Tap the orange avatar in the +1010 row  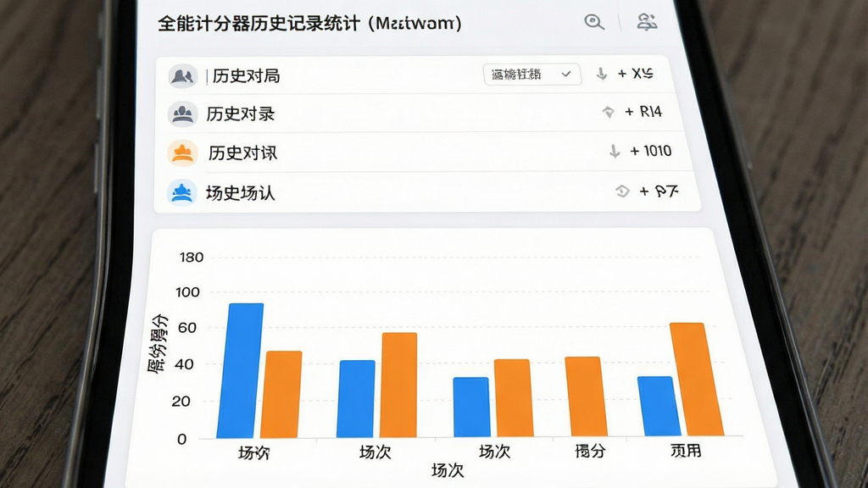coord(182,152)
